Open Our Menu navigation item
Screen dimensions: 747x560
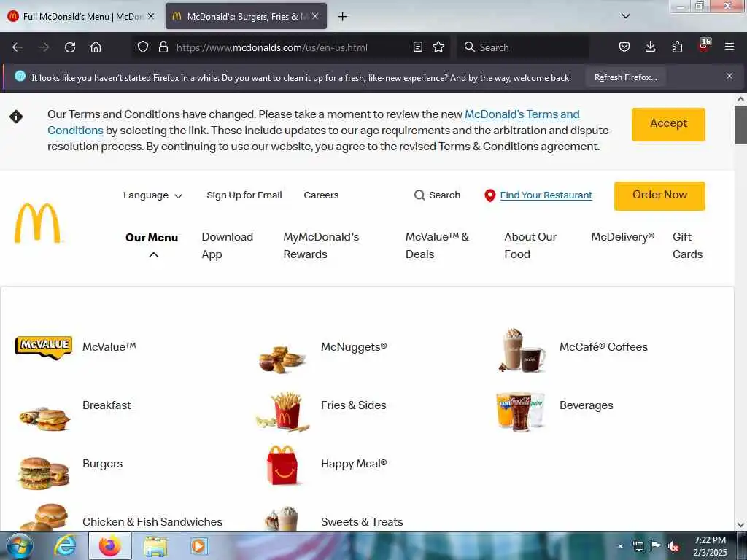pos(152,238)
